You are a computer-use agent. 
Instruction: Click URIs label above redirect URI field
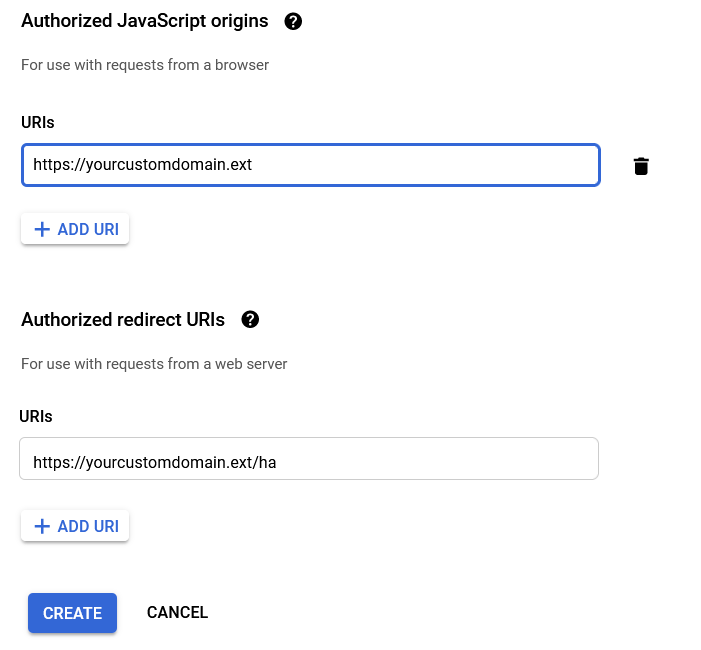pyautogui.click(x=36, y=417)
